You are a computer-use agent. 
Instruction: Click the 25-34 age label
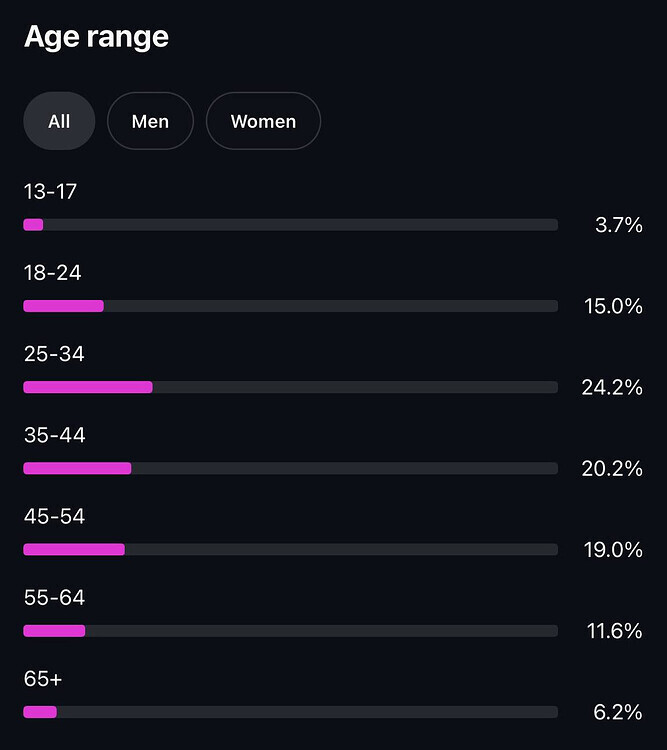[54, 354]
